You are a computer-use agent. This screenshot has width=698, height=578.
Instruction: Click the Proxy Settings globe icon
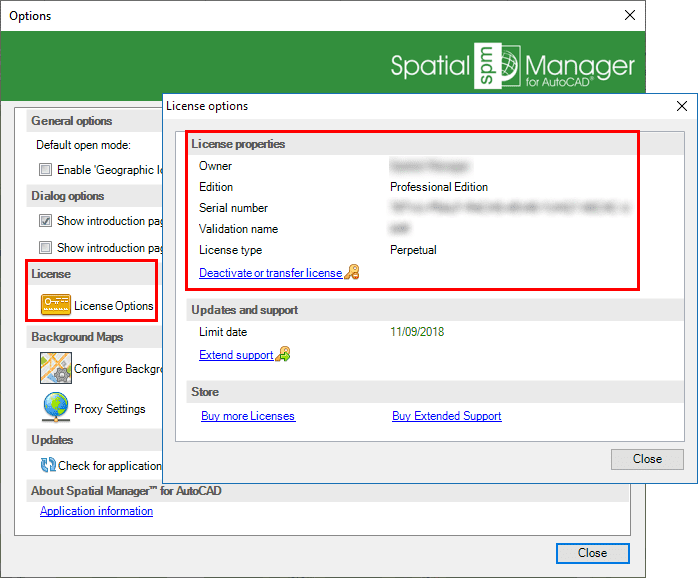55,408
